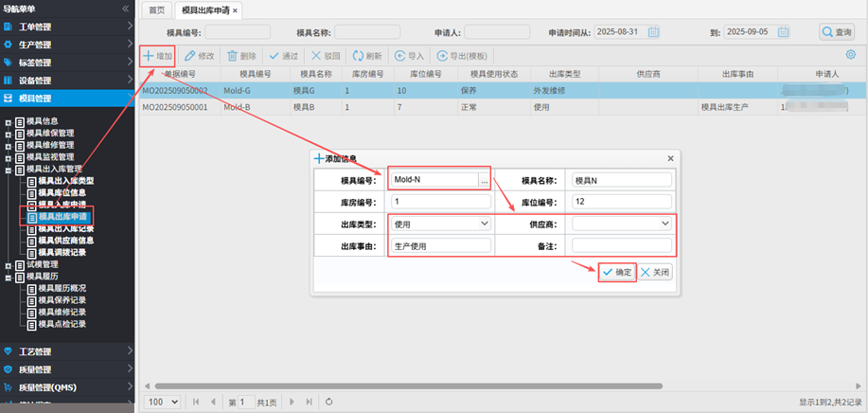
Task: Click the 增加 (add) toolbar button
Action: (x=158, y=56)
